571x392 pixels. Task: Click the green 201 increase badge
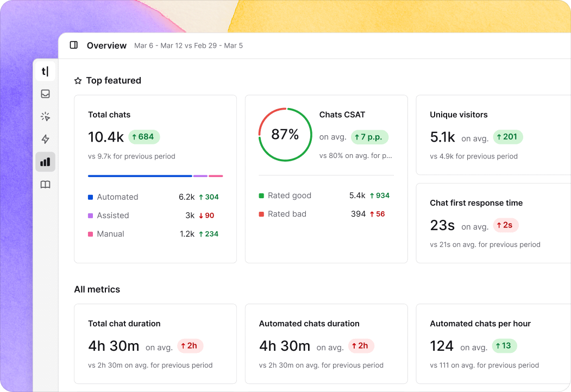(508, 137)
